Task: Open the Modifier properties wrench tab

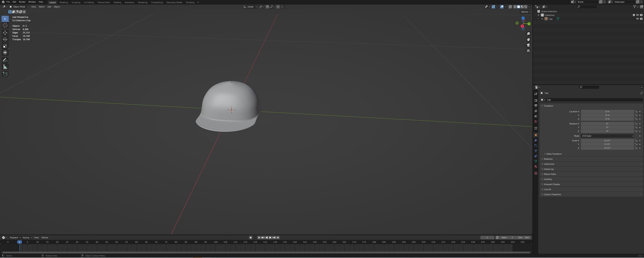Action: tap(536, 140)
